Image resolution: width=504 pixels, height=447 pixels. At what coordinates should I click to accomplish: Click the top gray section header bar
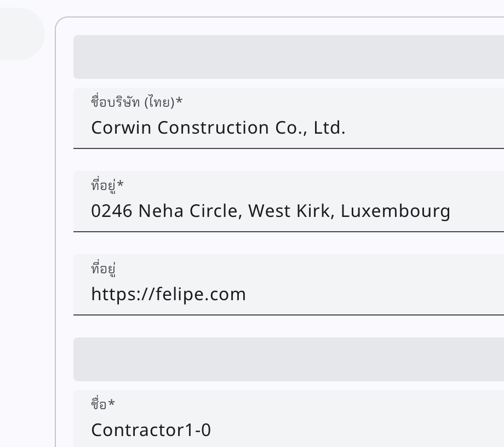click(x=289, y=57)
